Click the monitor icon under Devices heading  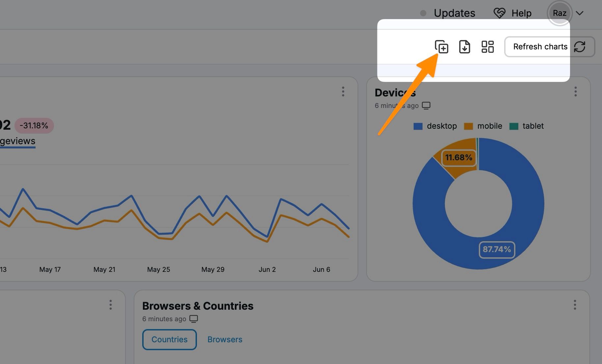coord(427,106)
